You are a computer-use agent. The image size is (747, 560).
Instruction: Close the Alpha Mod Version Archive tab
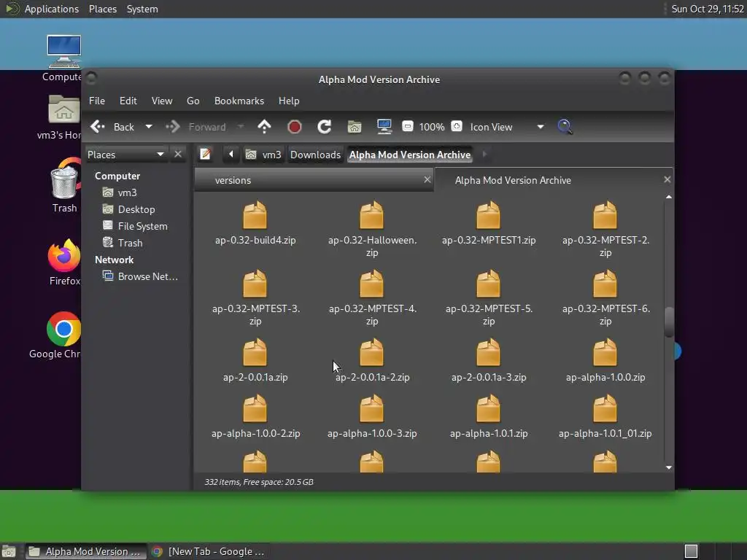667,179
